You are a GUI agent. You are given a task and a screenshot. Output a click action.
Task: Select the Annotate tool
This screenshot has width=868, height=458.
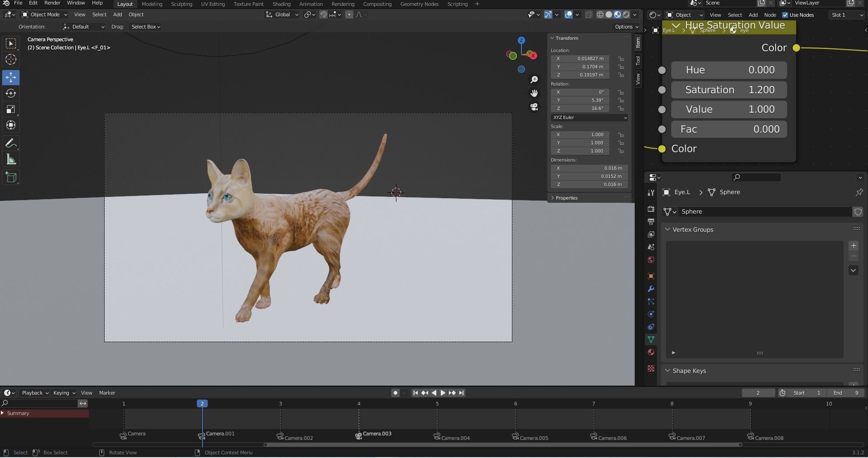click(11, 144)
